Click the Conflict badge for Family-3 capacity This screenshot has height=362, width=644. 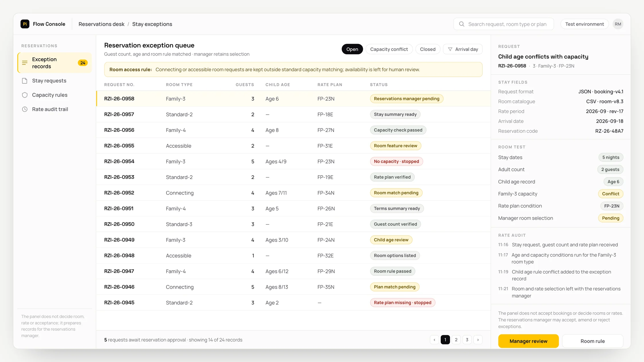click(611, 194)
